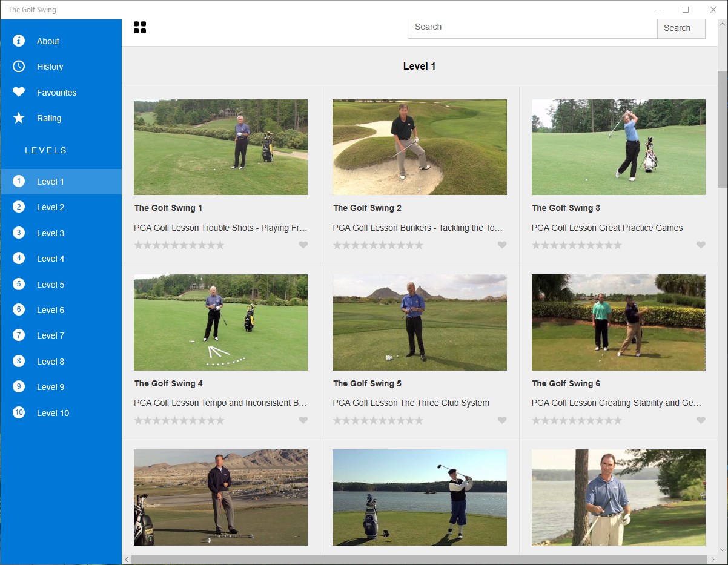Image resolution: width=728 pixels, height=565 pixels.
Task: Open the golfer beside tree thumbnail
Action: pyautogui.click(x=618, y=497)
